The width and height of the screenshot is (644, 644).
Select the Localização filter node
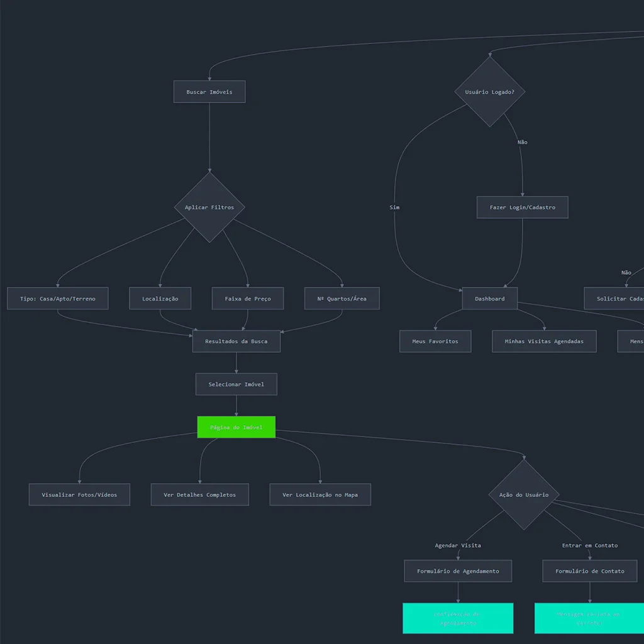160,299
